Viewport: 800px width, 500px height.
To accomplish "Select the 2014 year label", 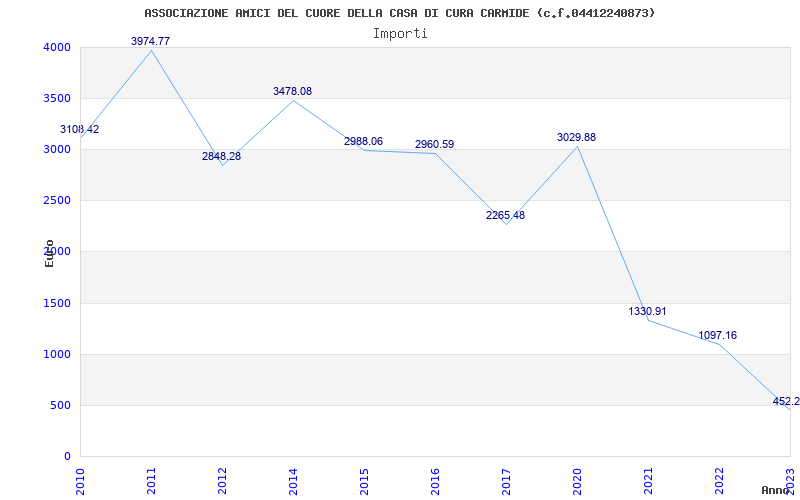I will point(293,481).
